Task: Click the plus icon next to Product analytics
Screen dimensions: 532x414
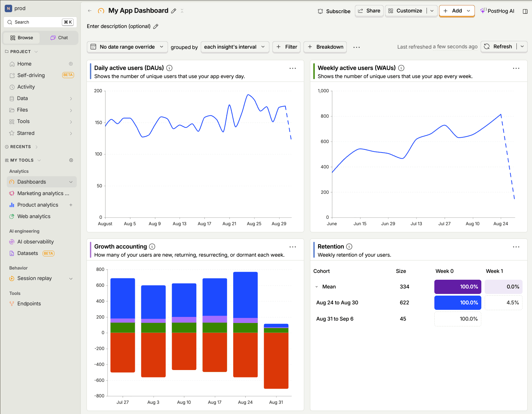Action: 71,205
